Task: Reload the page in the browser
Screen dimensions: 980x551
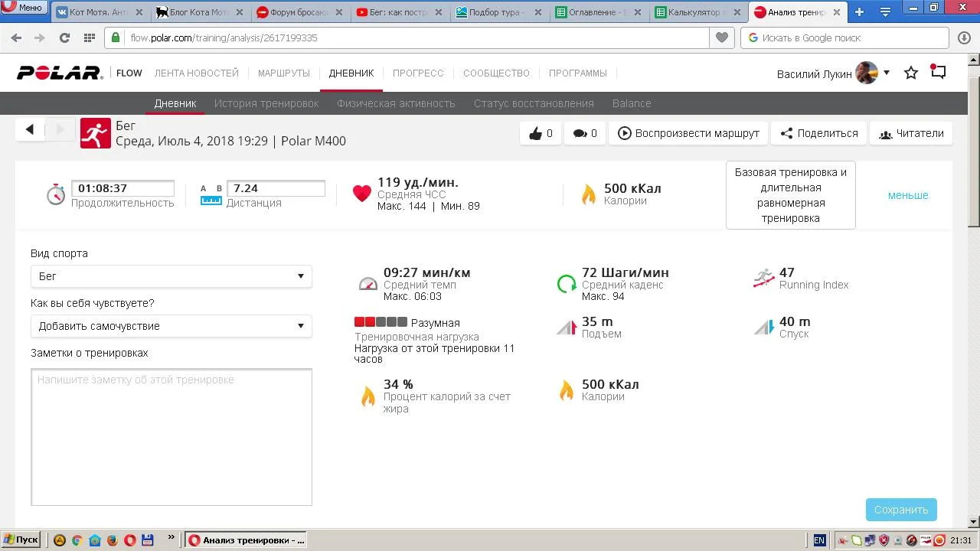Action: [64, 37]
